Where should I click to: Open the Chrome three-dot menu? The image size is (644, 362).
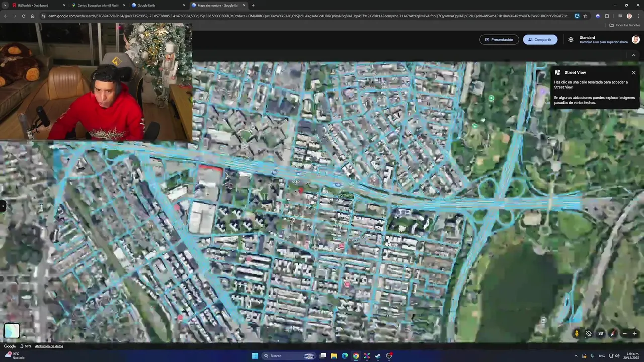tap(638, 16)
